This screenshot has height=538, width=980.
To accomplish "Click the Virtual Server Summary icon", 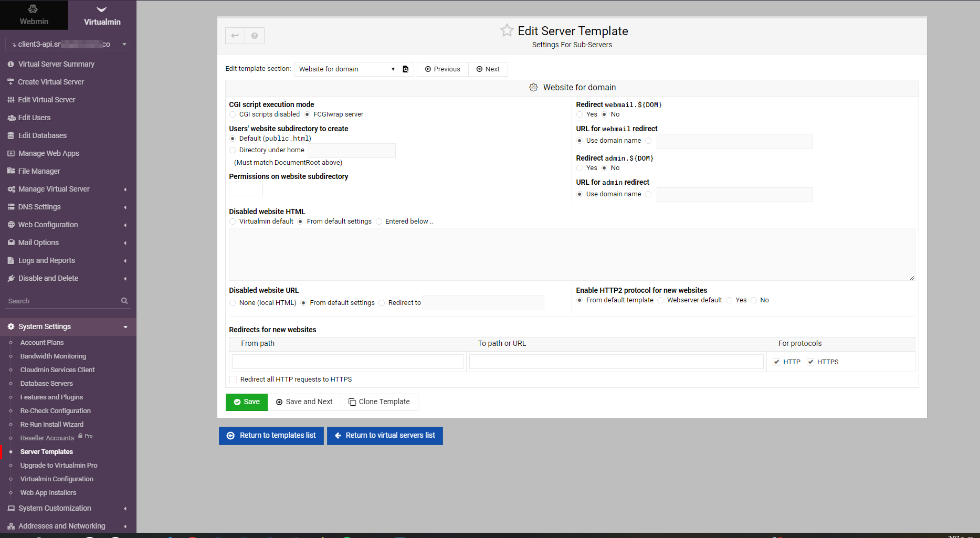I will pyautogui.click(x=11, y=64).
